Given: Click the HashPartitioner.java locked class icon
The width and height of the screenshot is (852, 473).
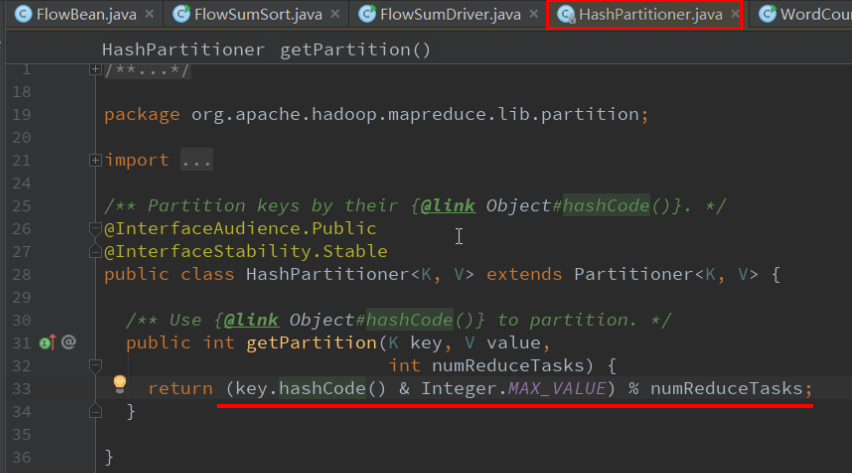Looking at the screenshot, I should tap(566, 14).
